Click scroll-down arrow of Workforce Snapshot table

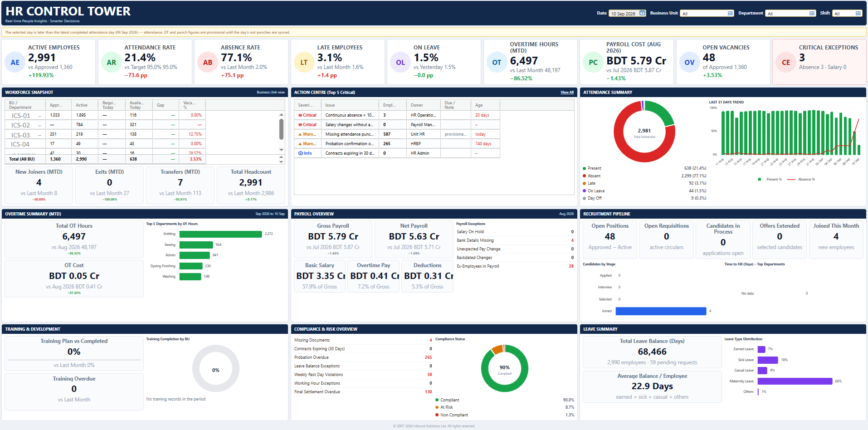coord(281,150)
